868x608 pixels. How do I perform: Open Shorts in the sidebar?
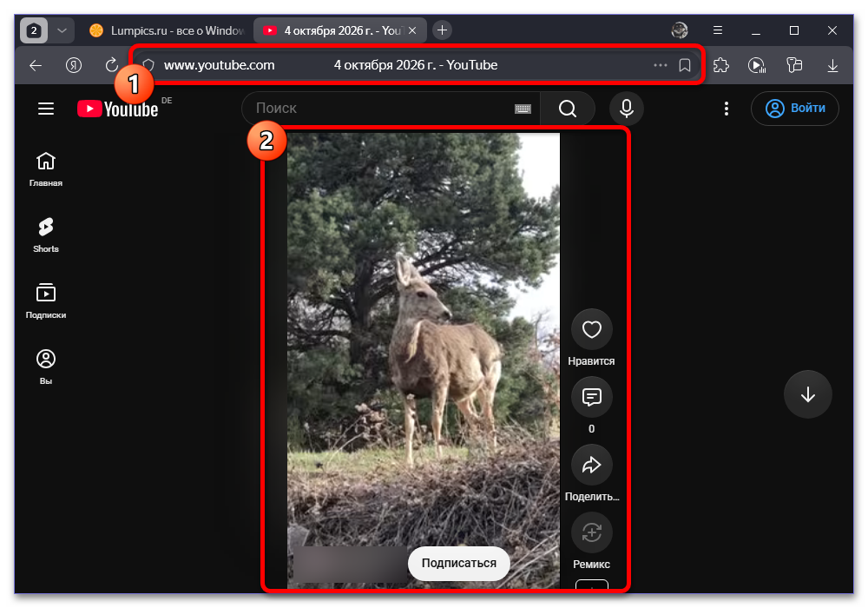click(46, 235)
